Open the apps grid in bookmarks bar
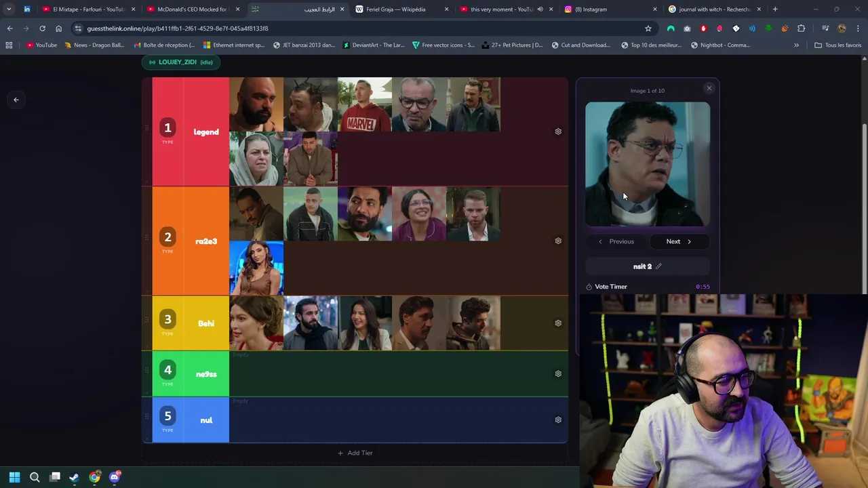Viewport: 868px width, 488px height. pos(9,45)
